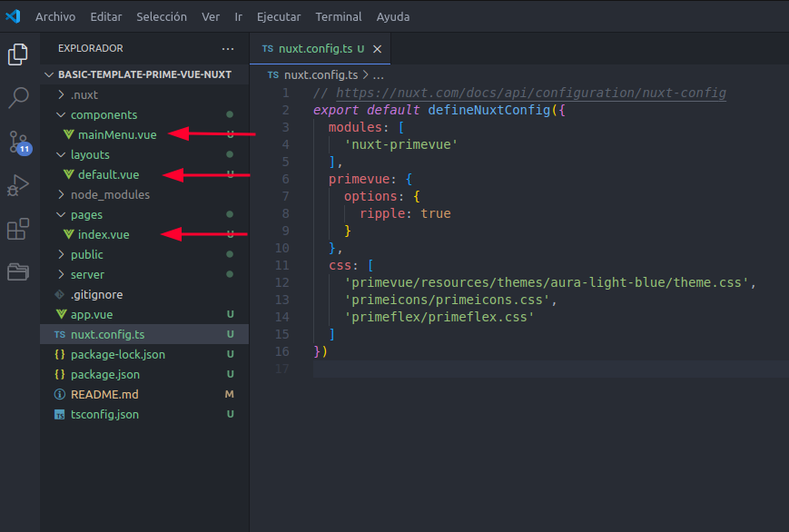Click 'nuxt-primevue' string on line 4
This screenshot has height=532, width=789.
[401, 144]
